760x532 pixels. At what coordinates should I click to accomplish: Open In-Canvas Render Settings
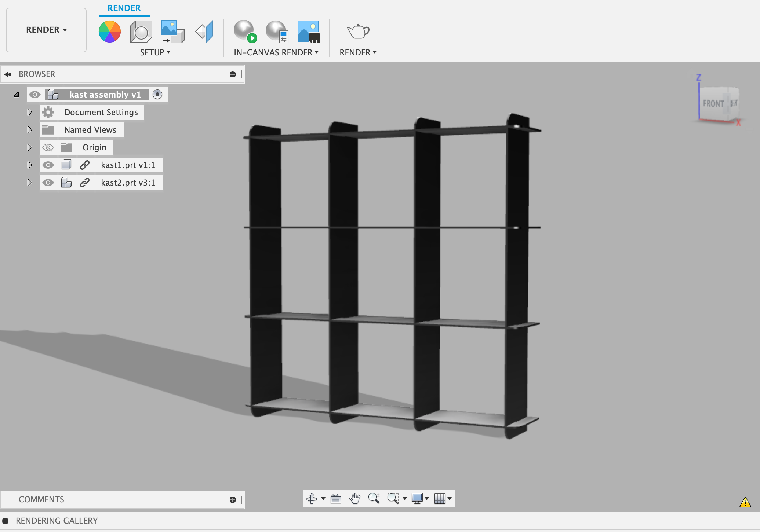click(x=277, y=32)
